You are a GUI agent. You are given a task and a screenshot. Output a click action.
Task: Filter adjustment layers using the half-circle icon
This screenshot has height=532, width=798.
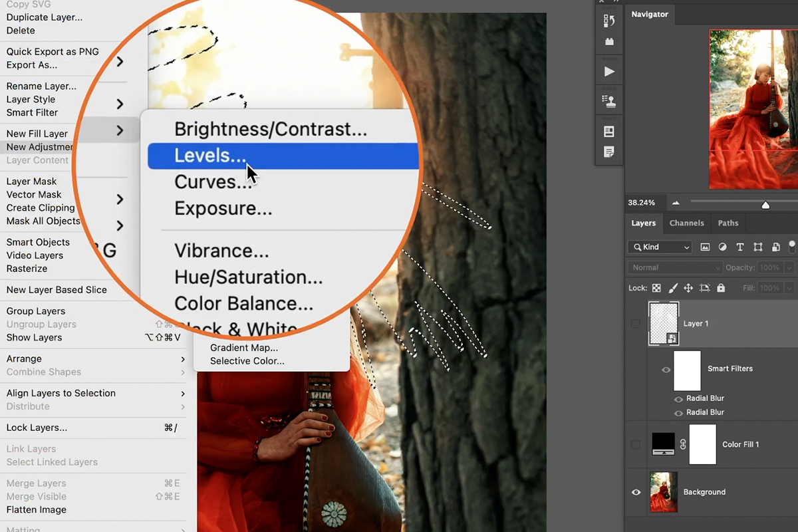(x=722, y=247)
